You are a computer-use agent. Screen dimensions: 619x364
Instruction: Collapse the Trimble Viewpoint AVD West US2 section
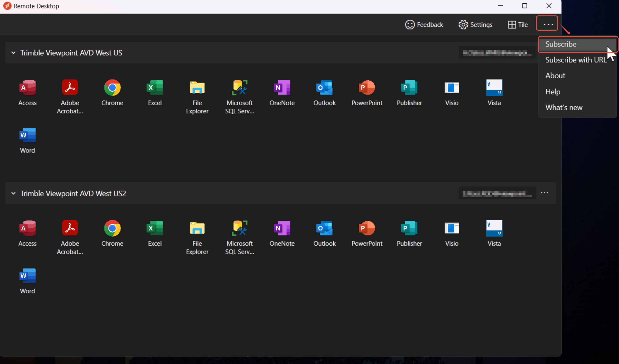(14, 193)
